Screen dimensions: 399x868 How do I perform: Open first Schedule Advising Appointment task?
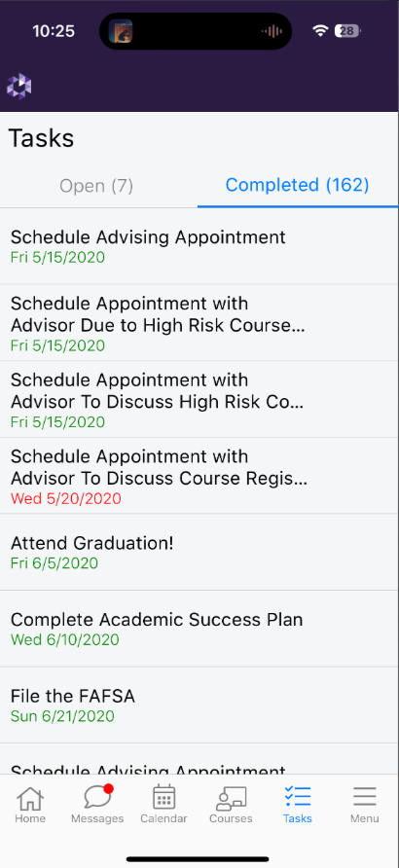pyautogui.click(x=199, y=247)
